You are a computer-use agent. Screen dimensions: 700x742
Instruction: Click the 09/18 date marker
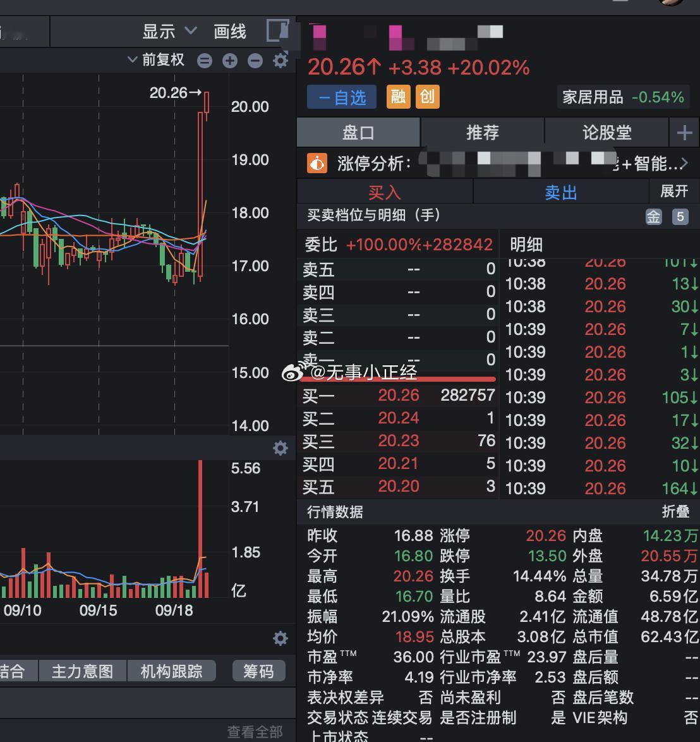point(174,611)
